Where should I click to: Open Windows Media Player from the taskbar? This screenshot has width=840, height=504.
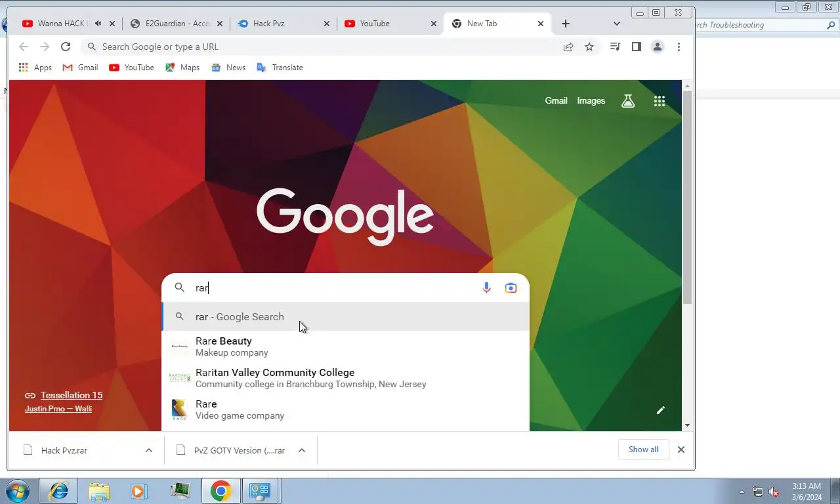(x=138, y=491)
